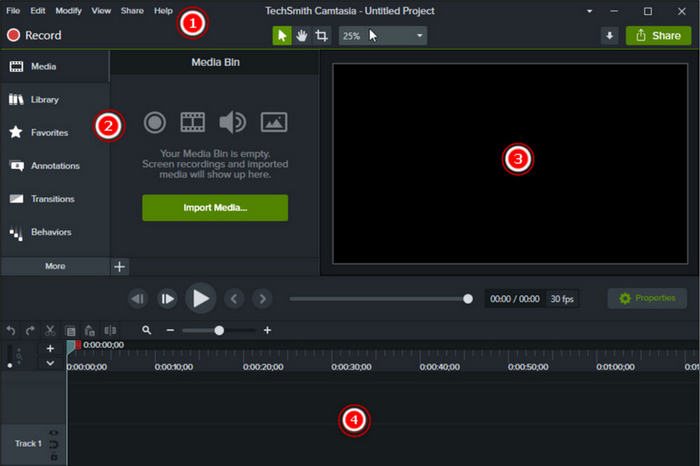Open the Transitions tab

tap(54, 199)
